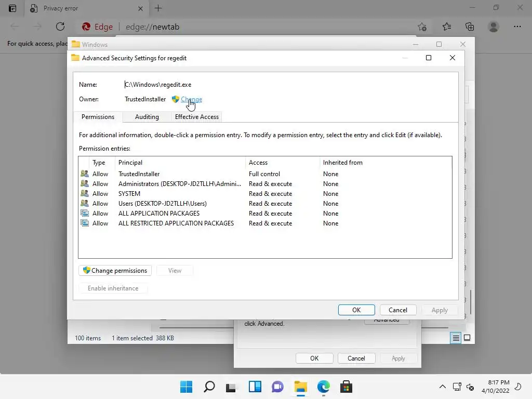Select the SYSTEM permission entry
This screenshot has width=532, height=399.
click(265, 193)
